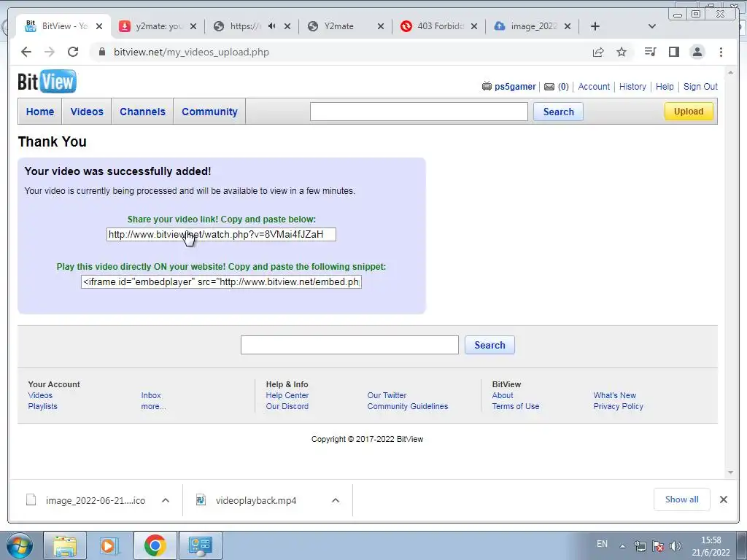Open the envelope inbox icon
747x560 pixels.
[549, 87]
